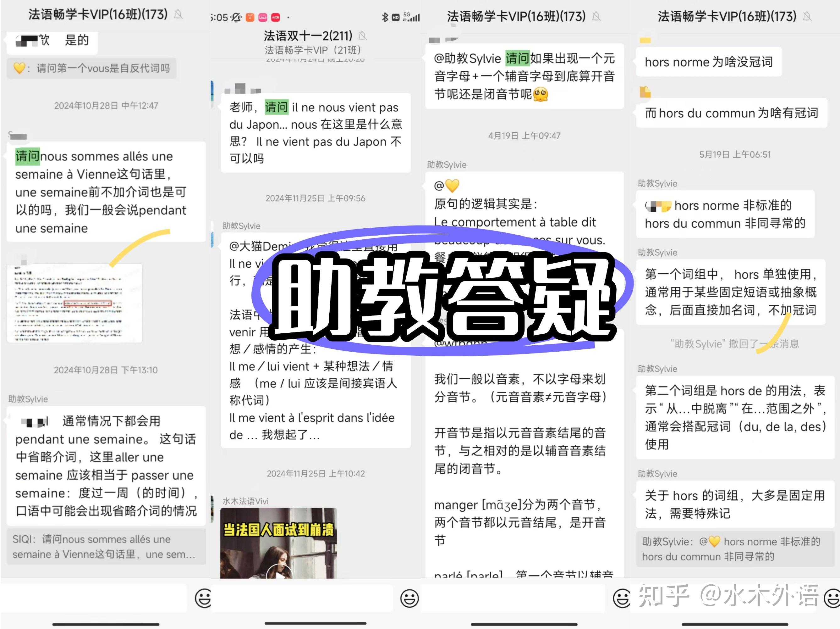Screen dimensions: 840x629
Task: Tap the pink app notification icon in status bar
Action: coord(263,17)
